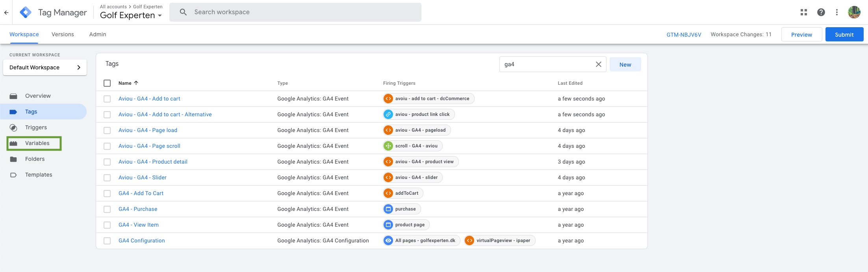Expand the Golf Experten container dropdown
The image size is (868, 272).
click(131, 15)
